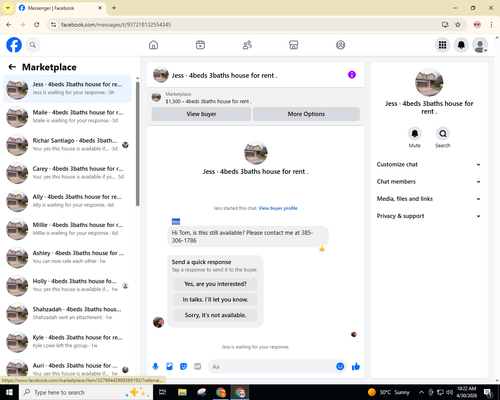Viewport: 500px width, 400px height.
Task: Open the Ashley conversation in chat list
Action: pos(67,257)
